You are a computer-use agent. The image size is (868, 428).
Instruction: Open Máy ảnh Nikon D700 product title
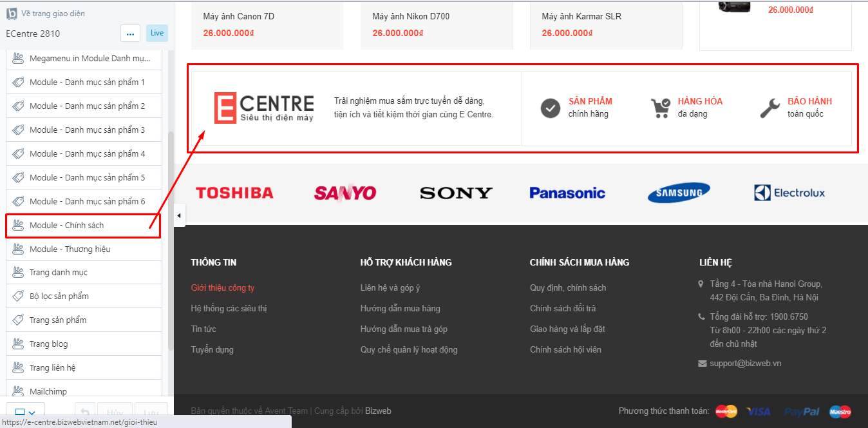[411, 17]
